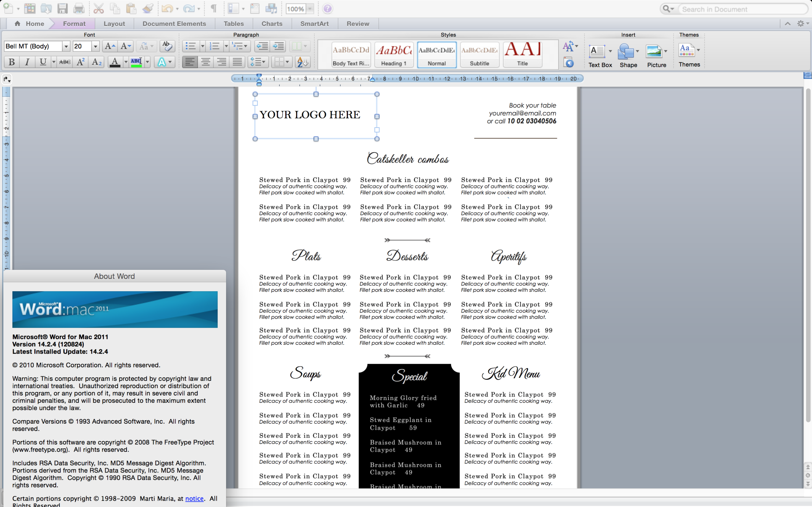Viewport: 812px width, 507px height.
Task: Toggle Strikethrough formatting
Action: (x=64, y=62)
